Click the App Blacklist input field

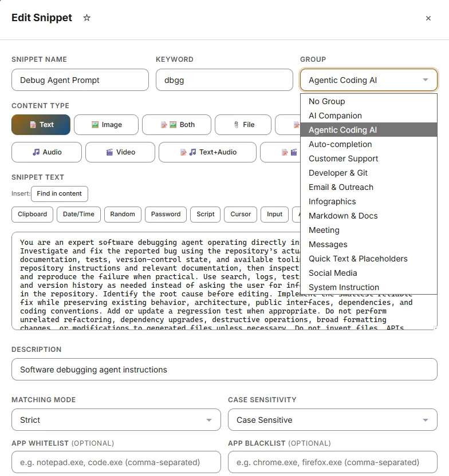coord(333,462)
